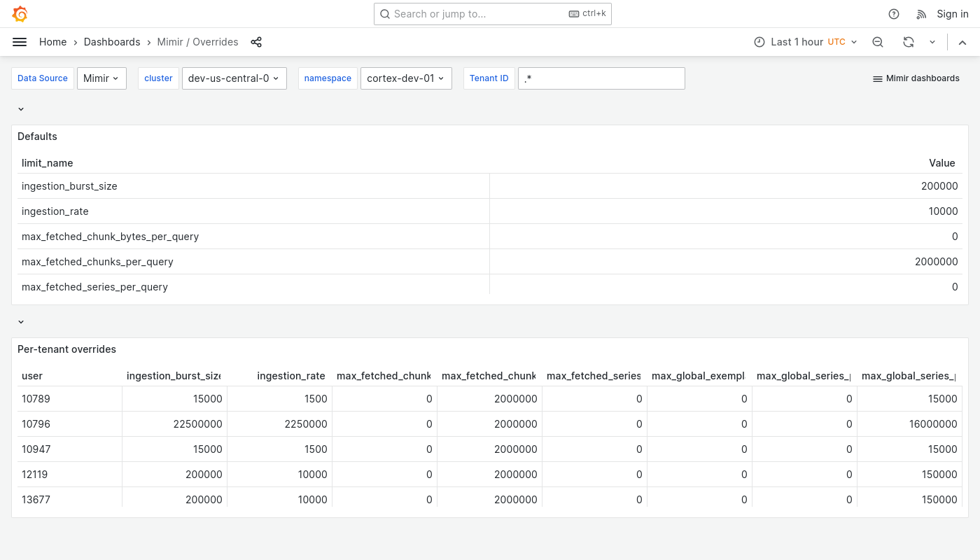Click the Grafana logo
Screen dimensions: 980x560
click(20, 14)
